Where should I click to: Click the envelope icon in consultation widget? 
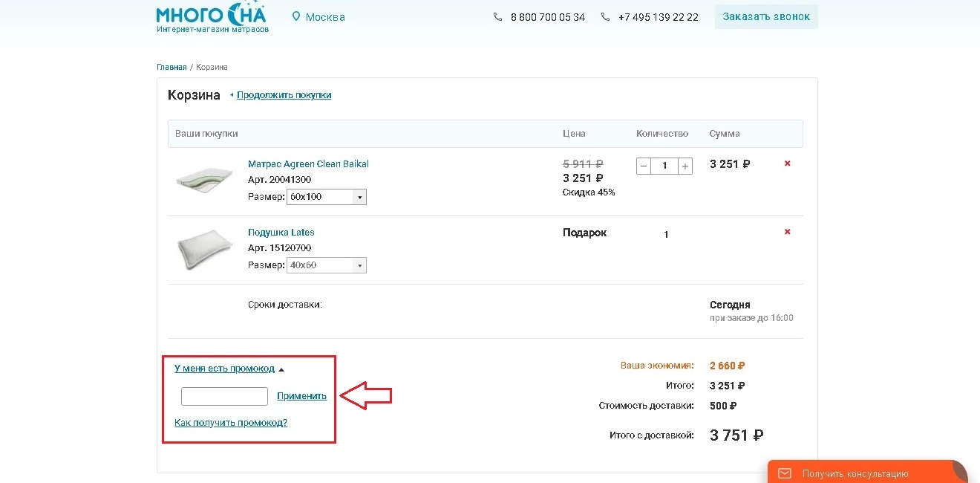pos(784,473)
